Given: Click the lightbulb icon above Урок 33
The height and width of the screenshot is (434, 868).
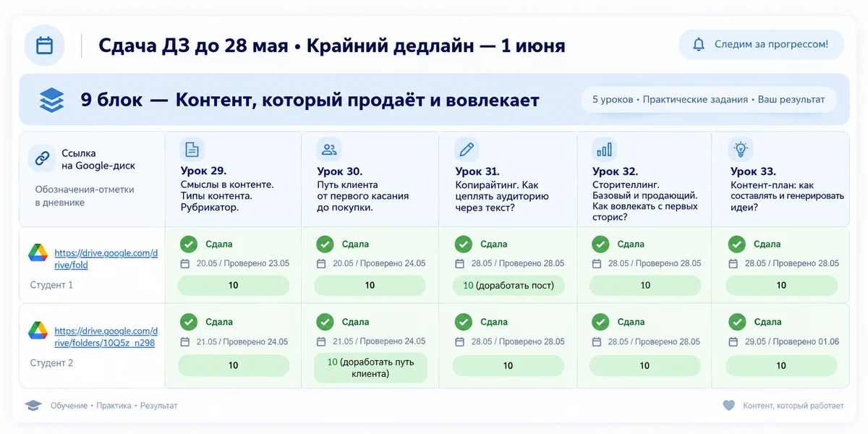Looking at the screenshot, I should point(741,149).
